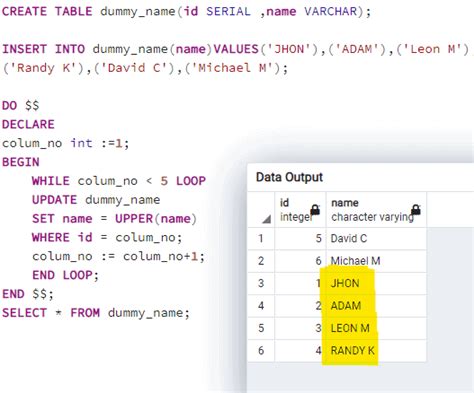474x393 pixels.
Task: Click the id cell of the Michael M row
Action: click(x=300, y=261)
